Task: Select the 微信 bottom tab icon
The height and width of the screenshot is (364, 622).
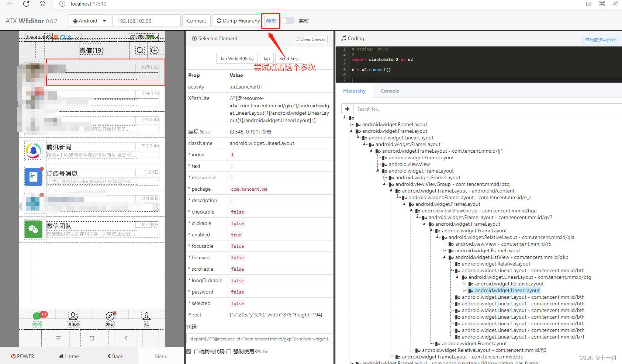Action: click(37, 316)
